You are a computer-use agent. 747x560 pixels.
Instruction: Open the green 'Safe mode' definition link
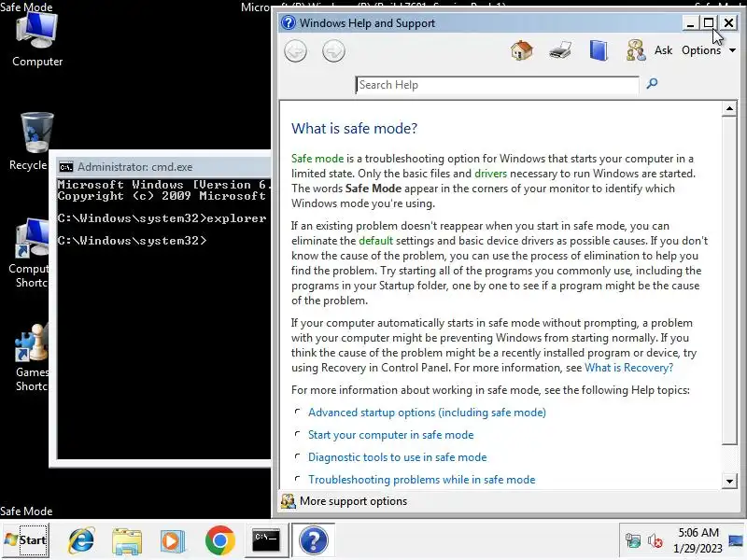(317, 159)
